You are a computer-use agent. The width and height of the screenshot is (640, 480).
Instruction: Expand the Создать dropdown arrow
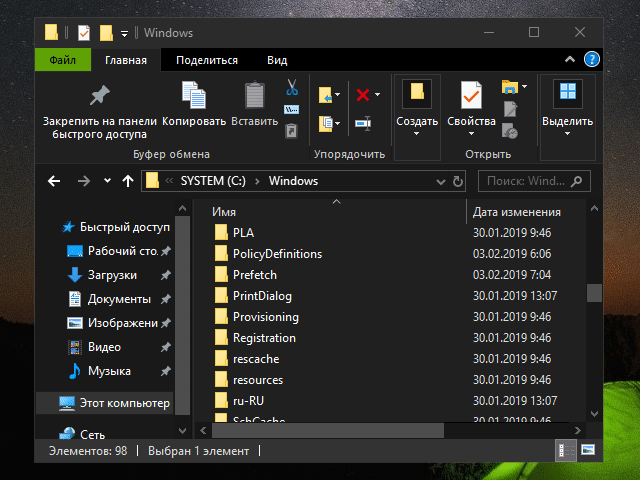point(416,134)
